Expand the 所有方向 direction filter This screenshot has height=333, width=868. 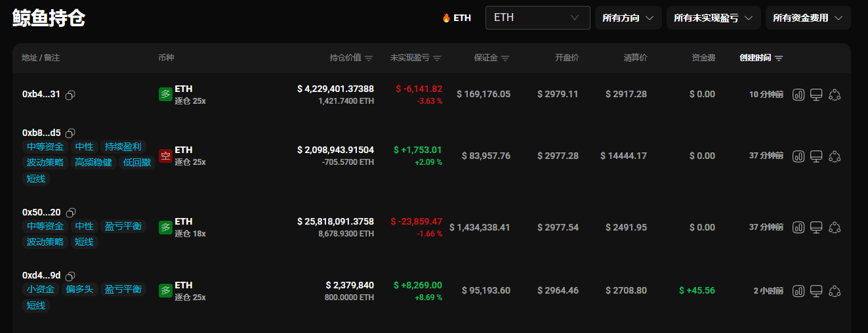pyautogui.click(x=628, y=18)
